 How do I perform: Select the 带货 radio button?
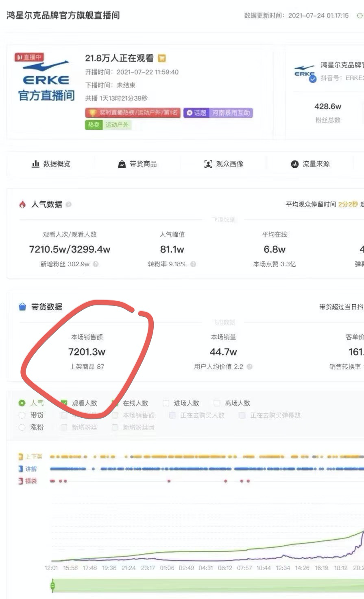22,415
